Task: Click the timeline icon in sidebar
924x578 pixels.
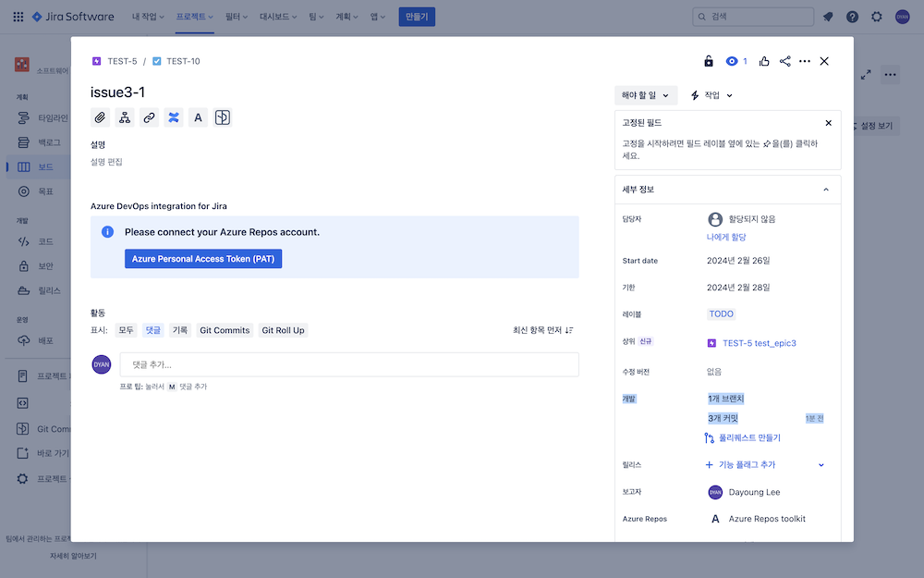Action: [x=23, y=118]
